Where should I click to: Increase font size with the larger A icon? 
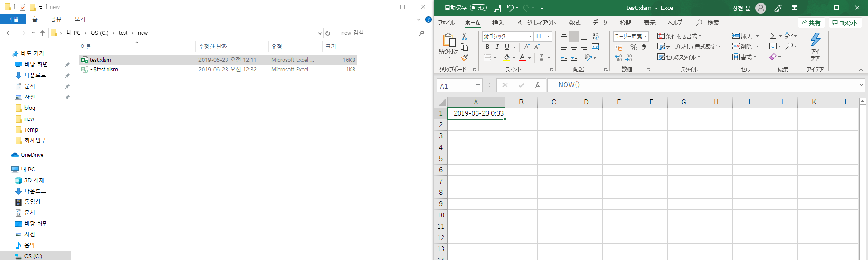(527, 47)
